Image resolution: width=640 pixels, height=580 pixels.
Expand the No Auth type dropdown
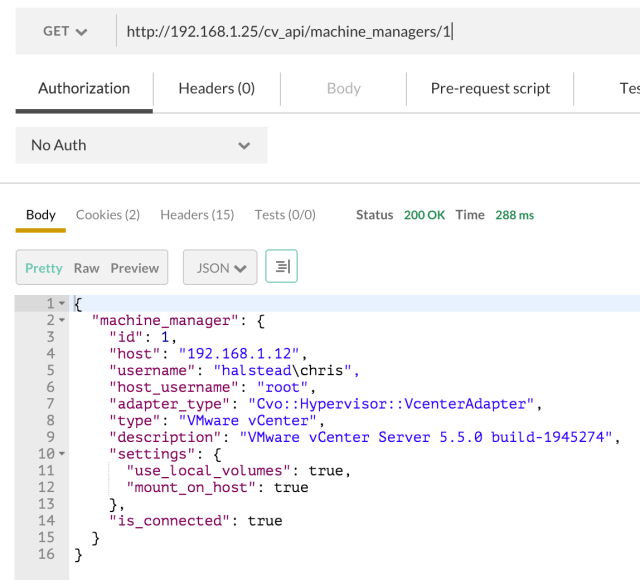(x=141, y=145)
